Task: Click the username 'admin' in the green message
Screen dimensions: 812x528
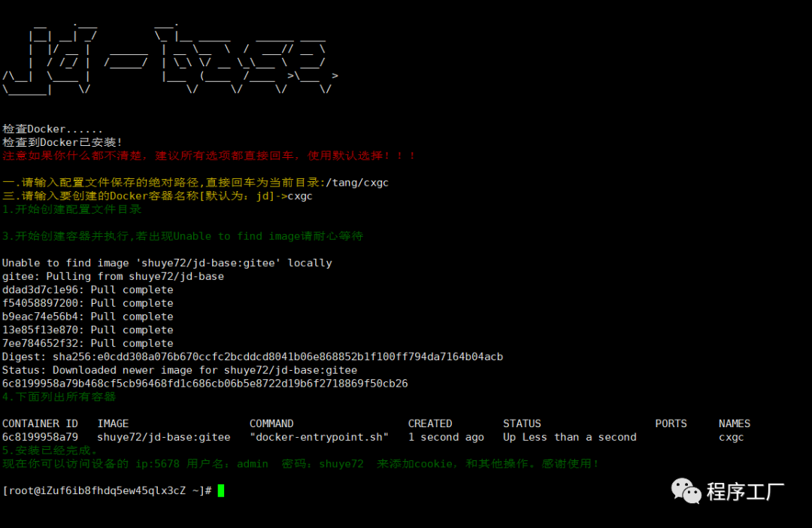Action: (x=253, y=464)
